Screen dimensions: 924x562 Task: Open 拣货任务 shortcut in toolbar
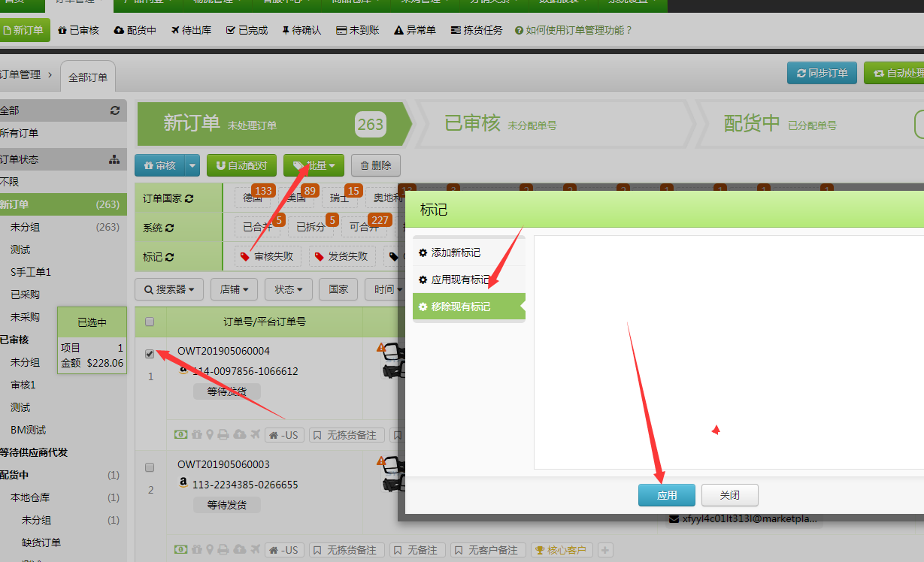point(477,30)
